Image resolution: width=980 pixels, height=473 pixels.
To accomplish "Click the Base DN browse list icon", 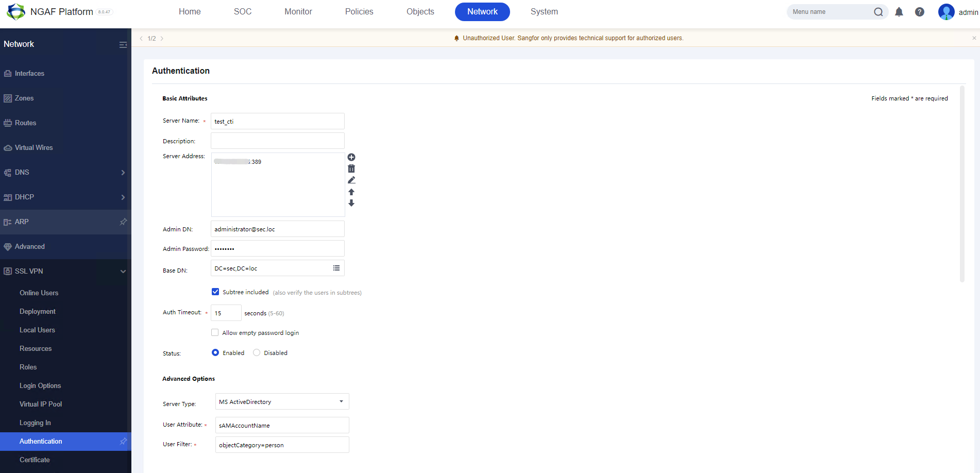I will click(336, 268).
